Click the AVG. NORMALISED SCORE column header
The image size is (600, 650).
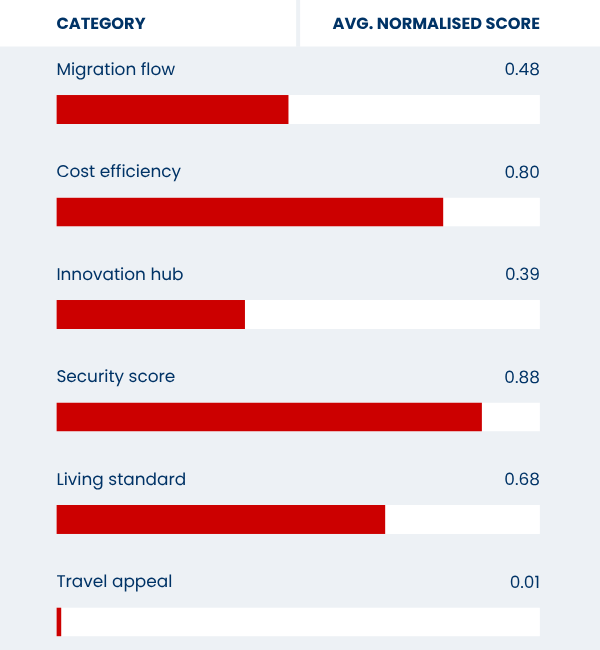(x=435, y=23)
